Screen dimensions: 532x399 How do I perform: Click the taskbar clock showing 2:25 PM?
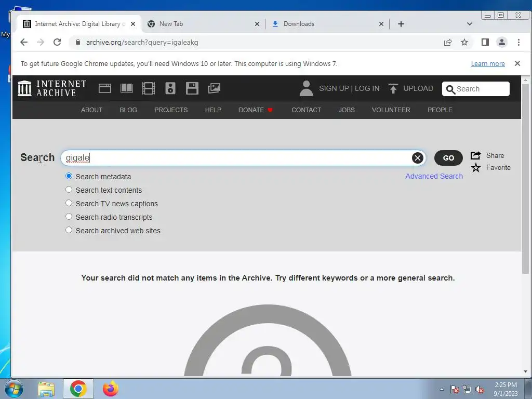(x=506, y=389)
